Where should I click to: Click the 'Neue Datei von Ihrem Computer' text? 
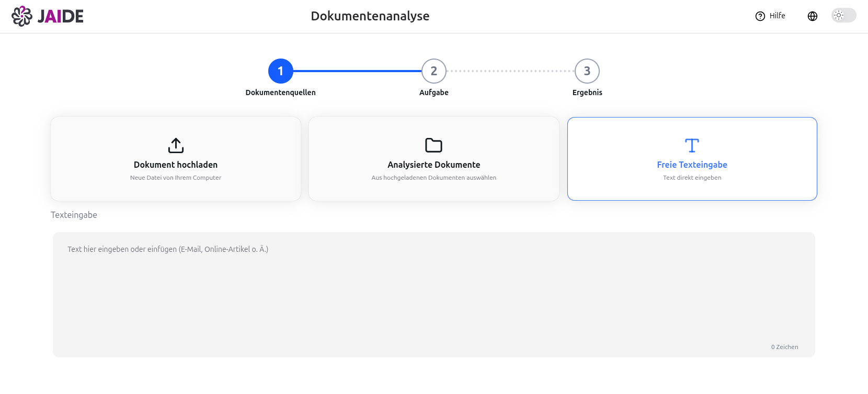pyautogui.click(x=176, y=178)
